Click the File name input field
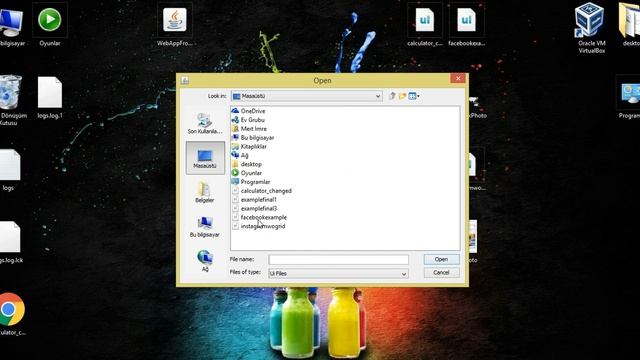640x360 pixels. click(x=338, y=260)
